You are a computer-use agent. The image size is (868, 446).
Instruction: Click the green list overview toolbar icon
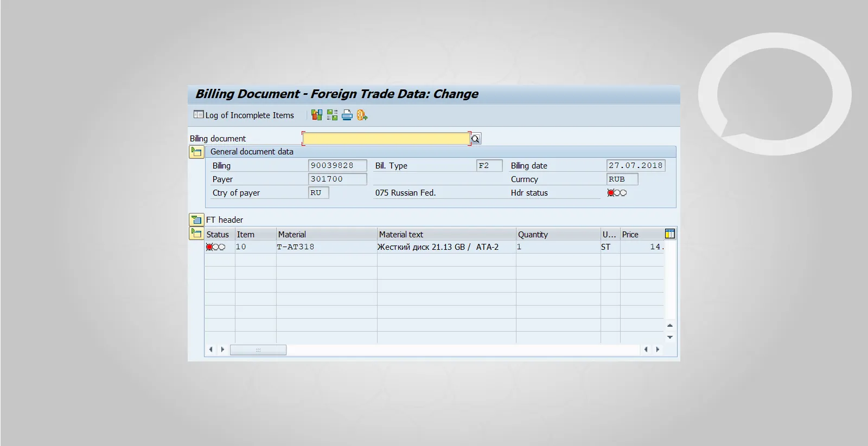click(x=332, y=115)
